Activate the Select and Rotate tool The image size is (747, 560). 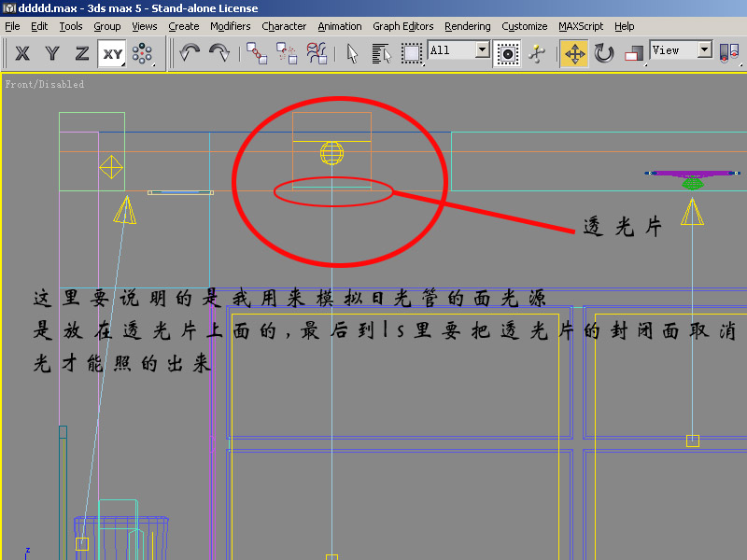604,53
